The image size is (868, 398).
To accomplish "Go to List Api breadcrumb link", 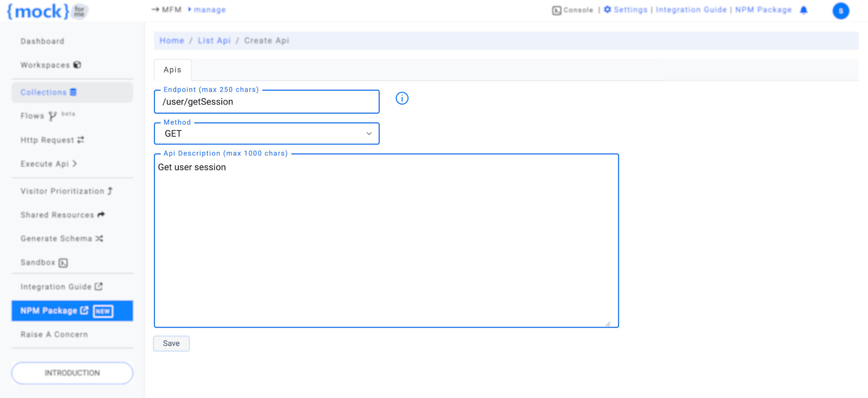I will (214, 40).
